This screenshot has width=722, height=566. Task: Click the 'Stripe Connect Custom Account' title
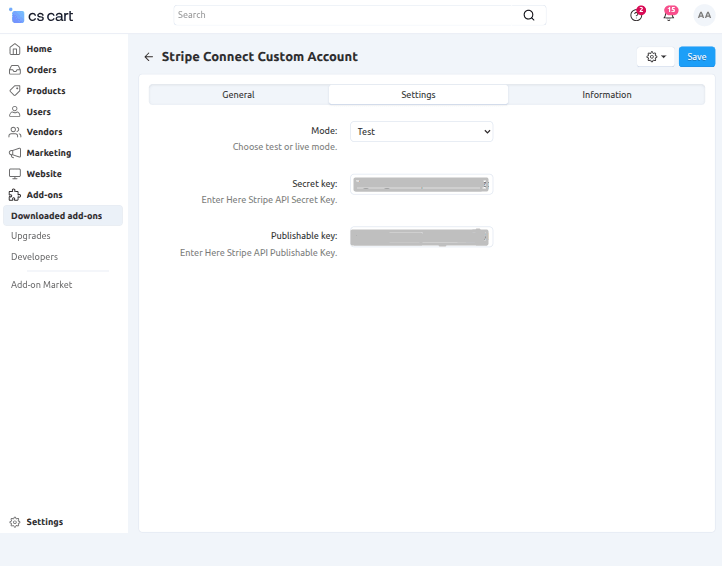pyautogui.click(x=260, y=57)
